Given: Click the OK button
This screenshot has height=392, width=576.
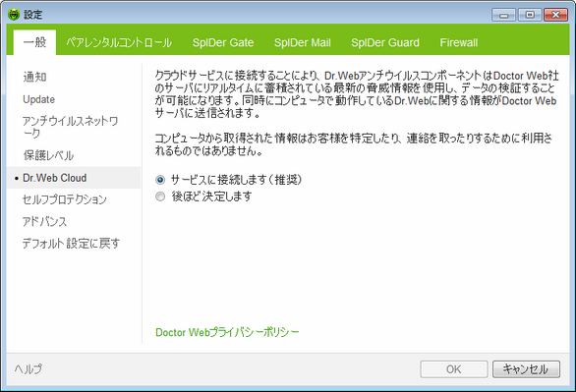Looking at the screenshot, I should [x=454, y=369].
